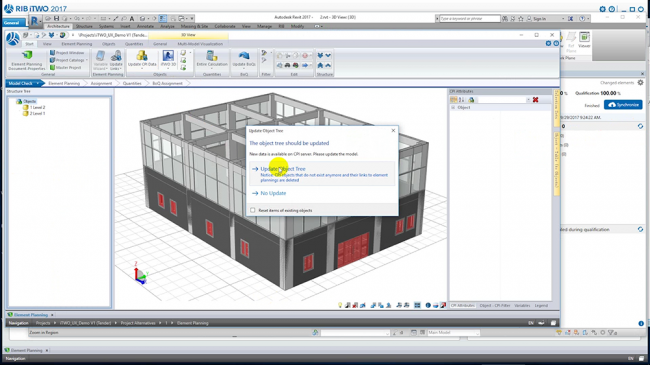Tick Reset items of existing objects checkbox
Screen dimensions: 650x365
(x=253, y=210)
